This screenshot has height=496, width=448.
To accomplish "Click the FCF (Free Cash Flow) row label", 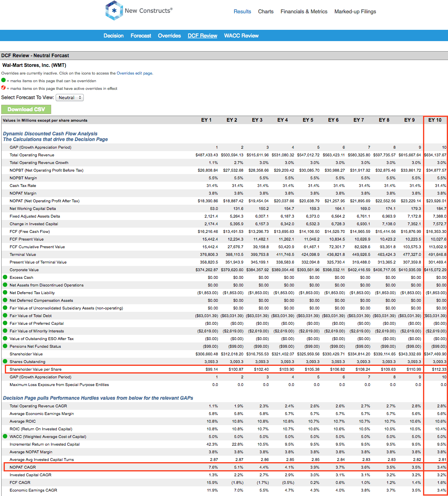I will [30, 232].
